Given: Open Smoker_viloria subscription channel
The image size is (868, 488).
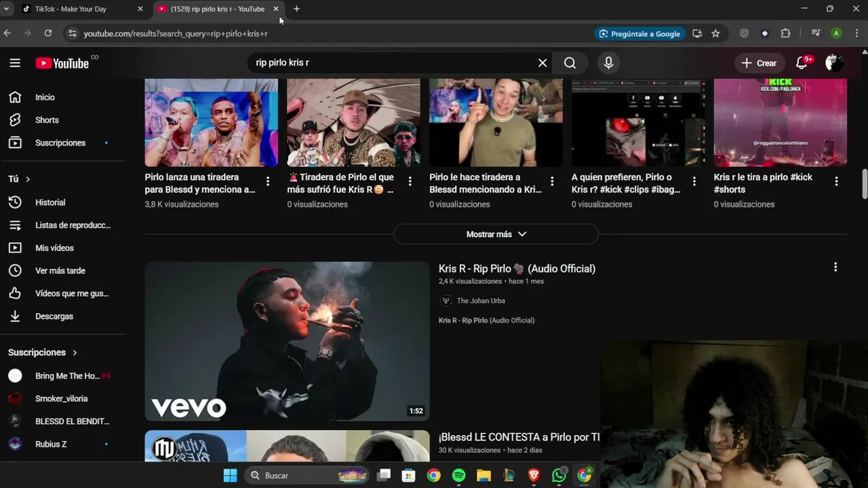Looking at the screenshot, I should click(x=62, y=399).
